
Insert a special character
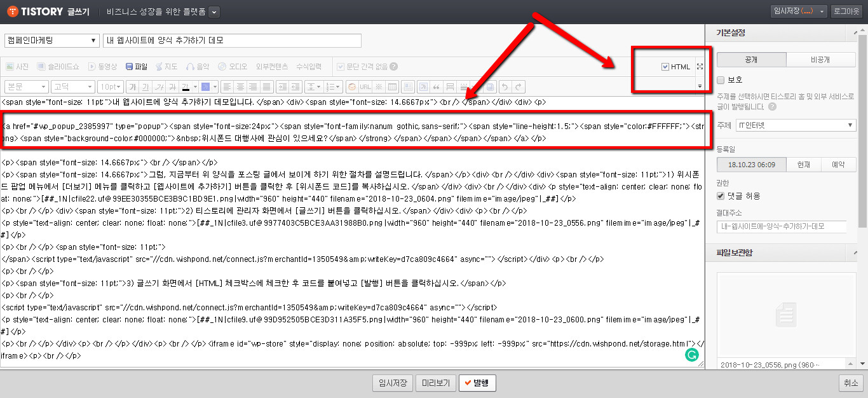379,86
